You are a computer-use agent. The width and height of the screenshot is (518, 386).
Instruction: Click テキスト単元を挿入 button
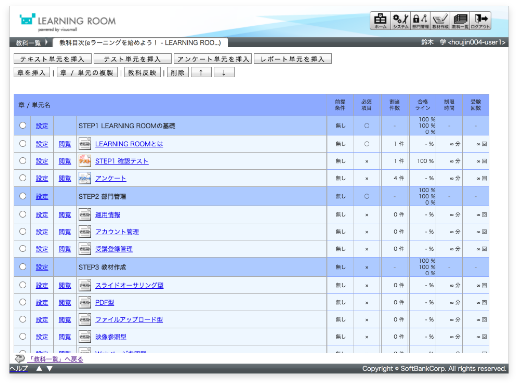(52, 59)
